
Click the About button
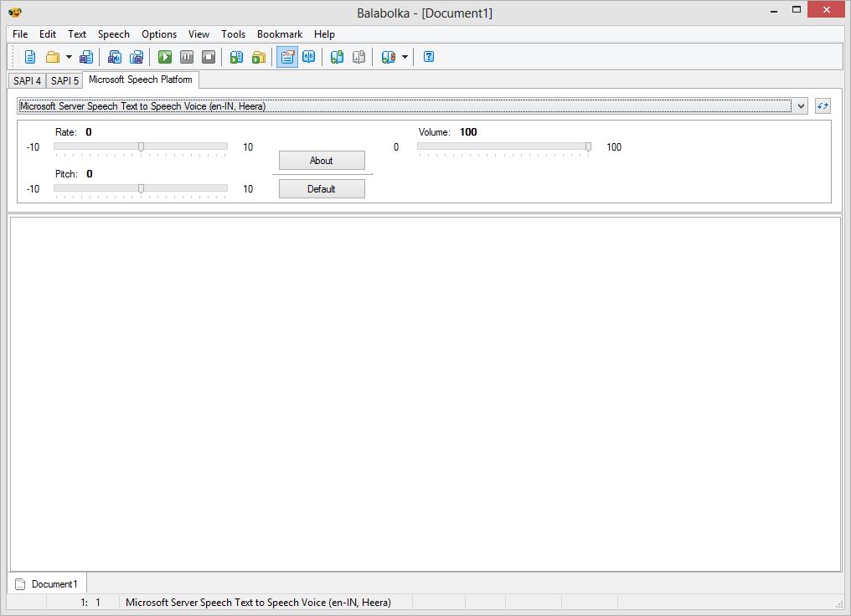[x=322, y=161]
